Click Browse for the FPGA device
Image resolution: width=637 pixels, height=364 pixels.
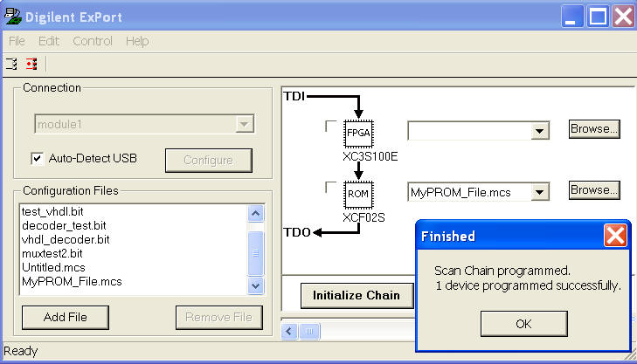[594, 129]
